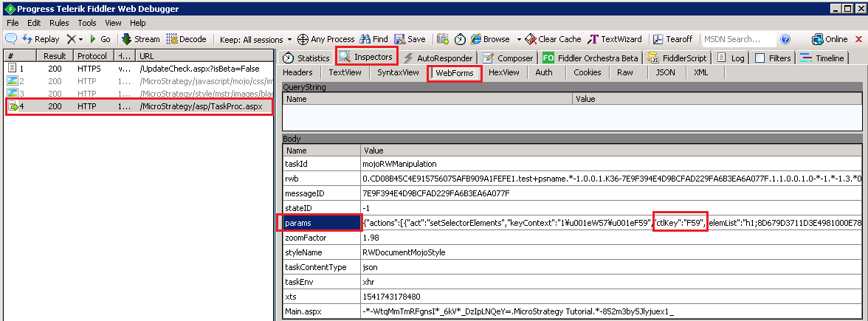Sort sessions by URL column header
The height and width of the screenshot is (321, 868).
click(204, 56)
